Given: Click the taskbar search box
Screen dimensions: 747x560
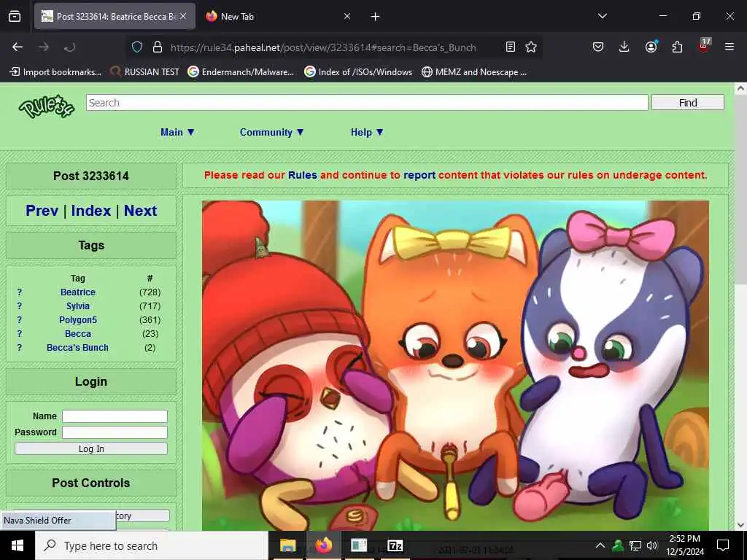Looking at the screenshot, I should [x=152, y=545].
